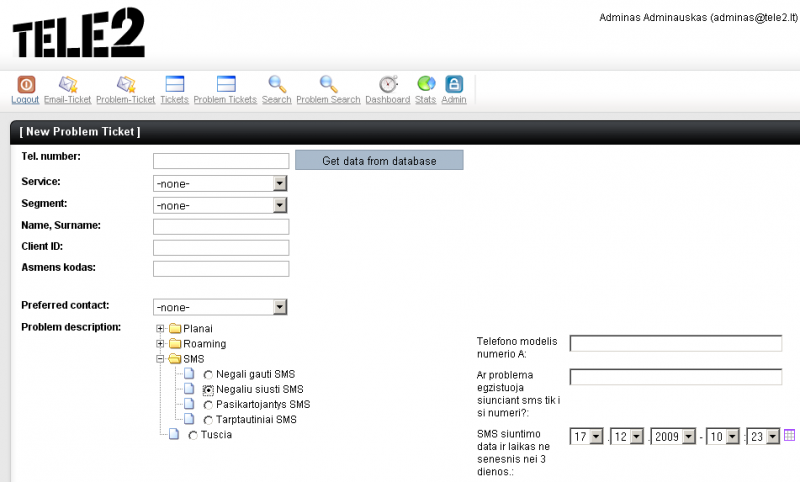Open the Segment dropdown
The image size is (800, 482).
(220, 206)
